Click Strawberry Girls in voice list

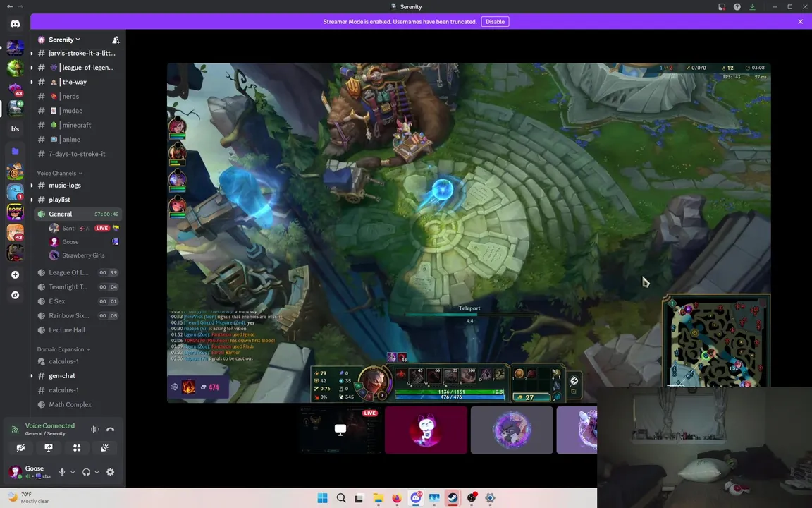(x=84, y=255)
